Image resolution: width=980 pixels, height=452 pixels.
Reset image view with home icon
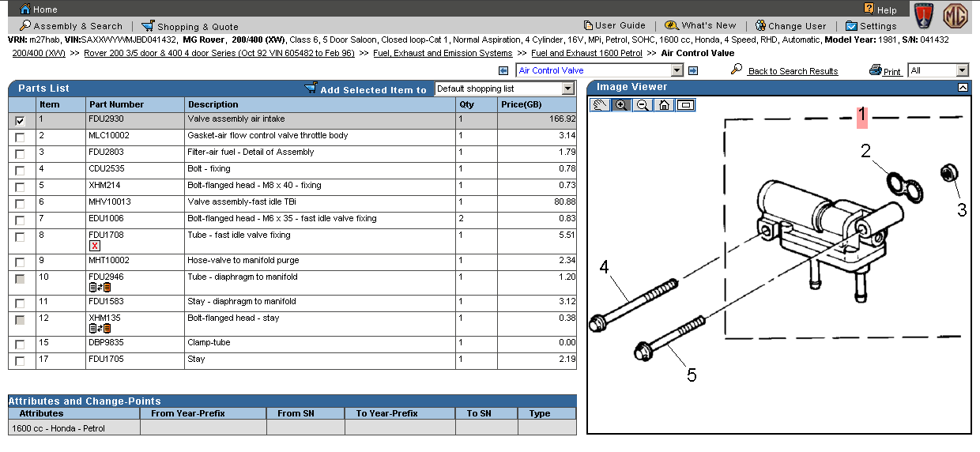tap(665, 105)
